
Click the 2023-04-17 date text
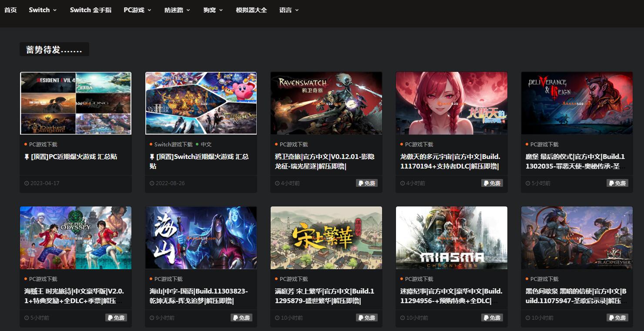pos(45,183)
